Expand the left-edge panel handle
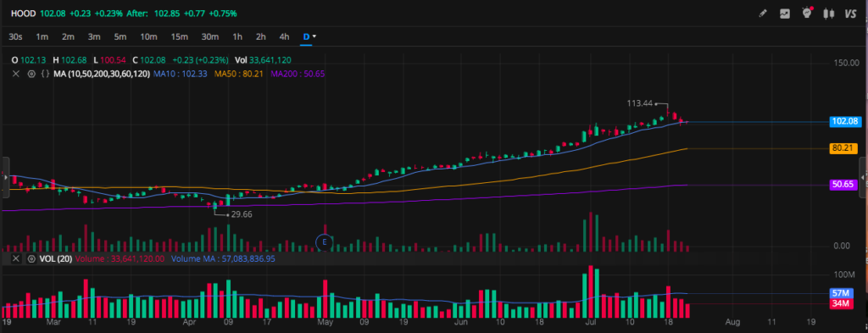Screen dimensions: 868x333 pyautogui.click(x=6, y=177)
